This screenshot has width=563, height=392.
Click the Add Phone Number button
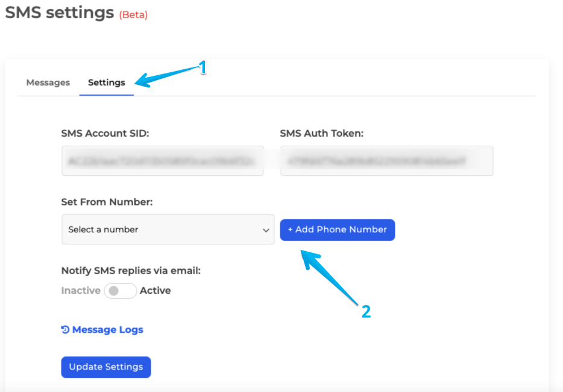338,229
